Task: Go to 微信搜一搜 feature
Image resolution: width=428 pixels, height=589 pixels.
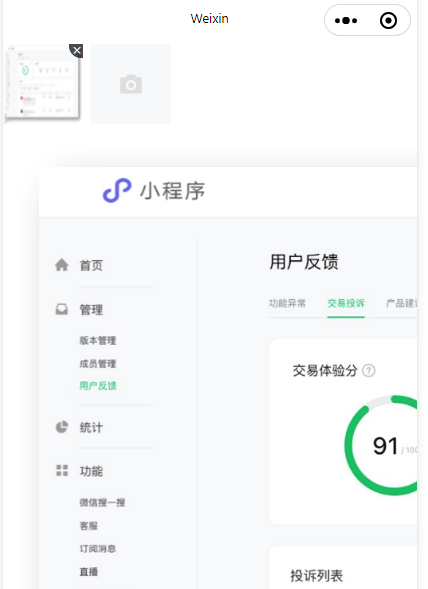Action: point(102,502)
